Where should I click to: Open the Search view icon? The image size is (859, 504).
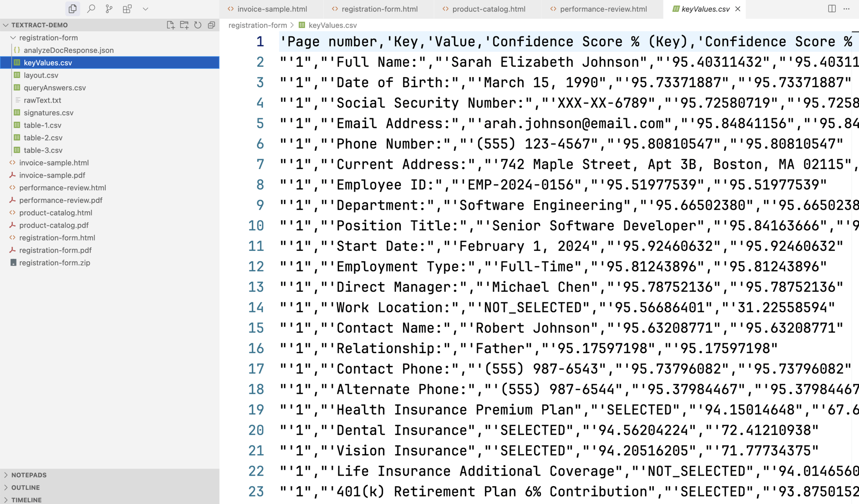coord(91,9)
